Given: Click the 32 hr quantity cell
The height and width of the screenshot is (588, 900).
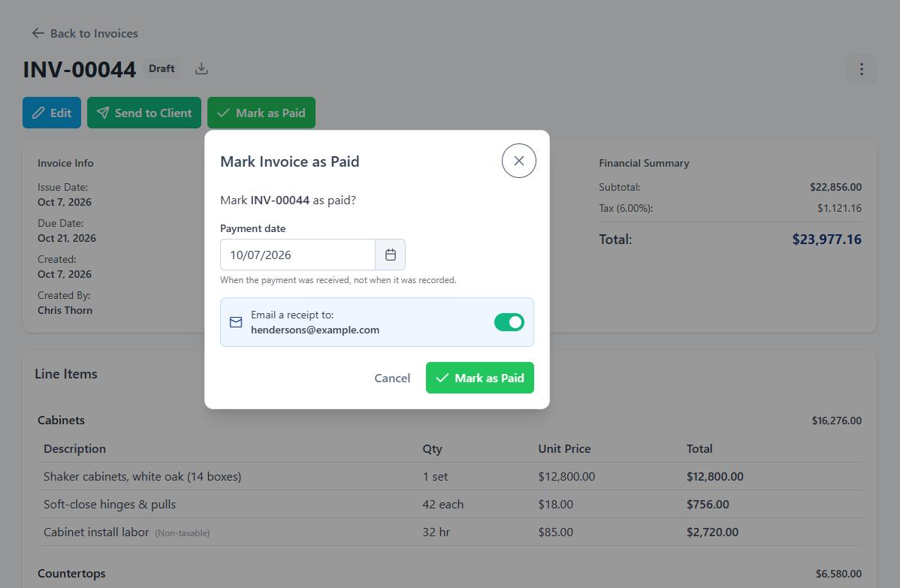Looking at the screenshot, I should click(436, 532).
